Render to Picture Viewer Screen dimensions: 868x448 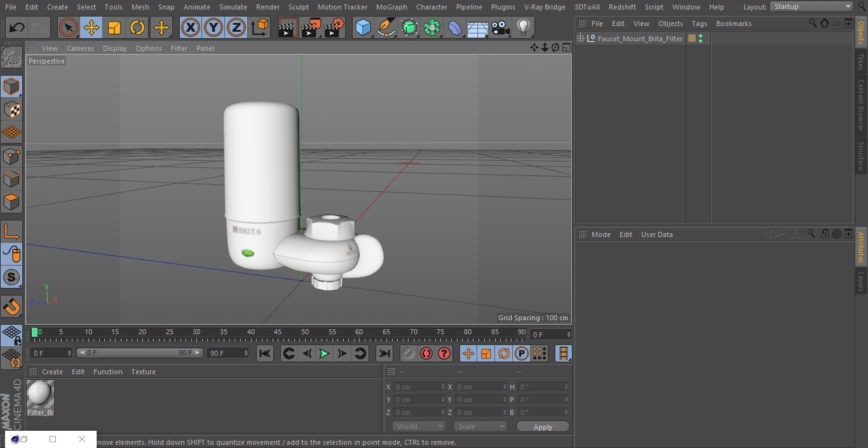pos(311,27)
